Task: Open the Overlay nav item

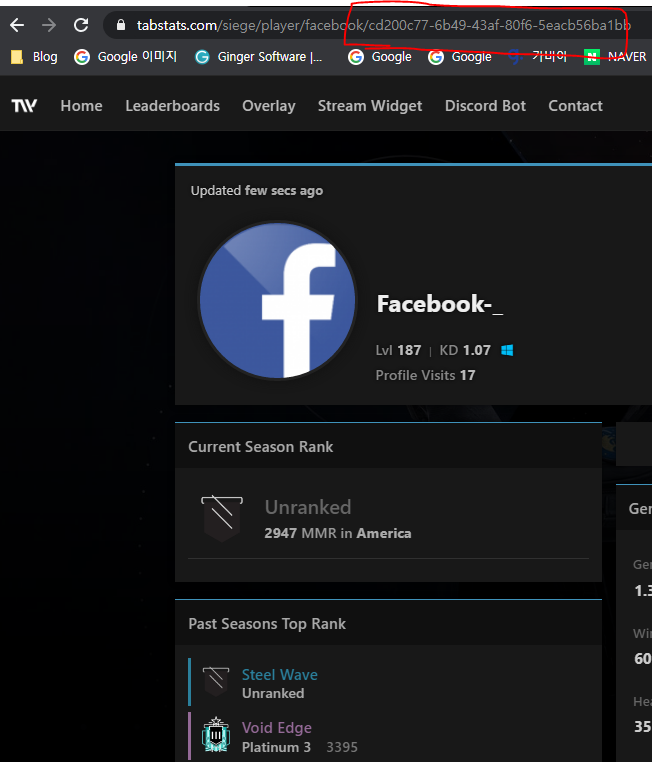Action: point(269,106)
